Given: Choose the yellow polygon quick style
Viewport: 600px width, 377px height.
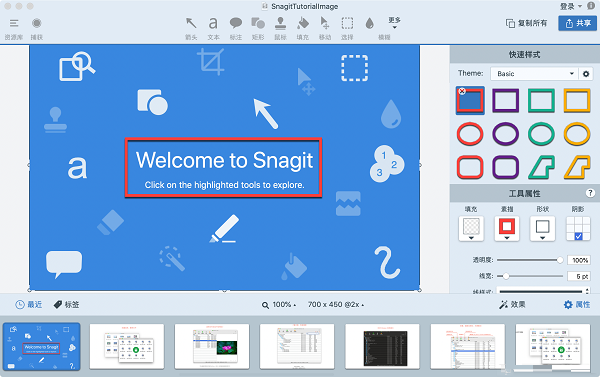Looking at the screenshot, I should pyautogui.click(x=577, y=167).
